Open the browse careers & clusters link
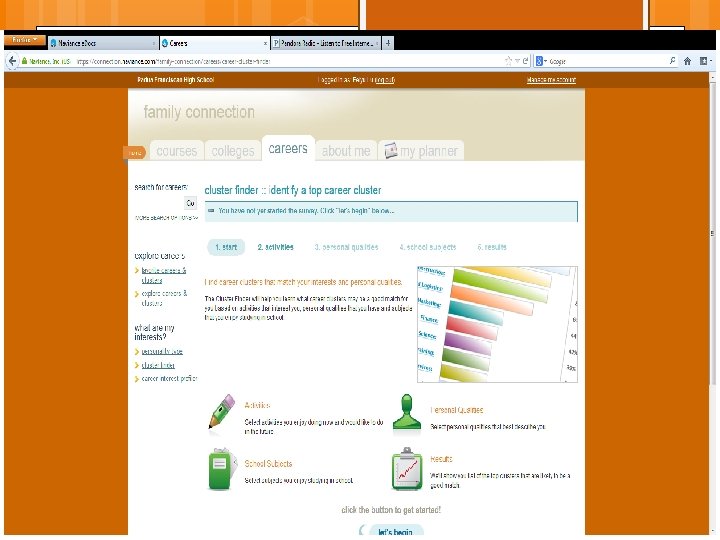The width and height of the screenshot is (720, 540). coord(163,275)
